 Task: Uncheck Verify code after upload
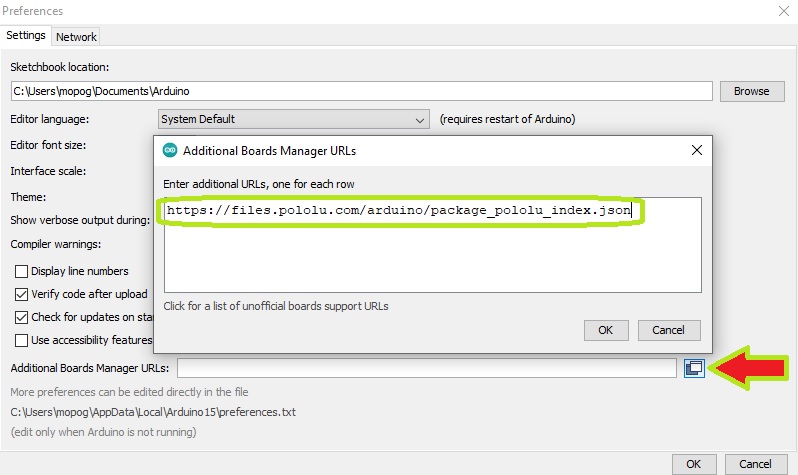[x=21, y=294]
